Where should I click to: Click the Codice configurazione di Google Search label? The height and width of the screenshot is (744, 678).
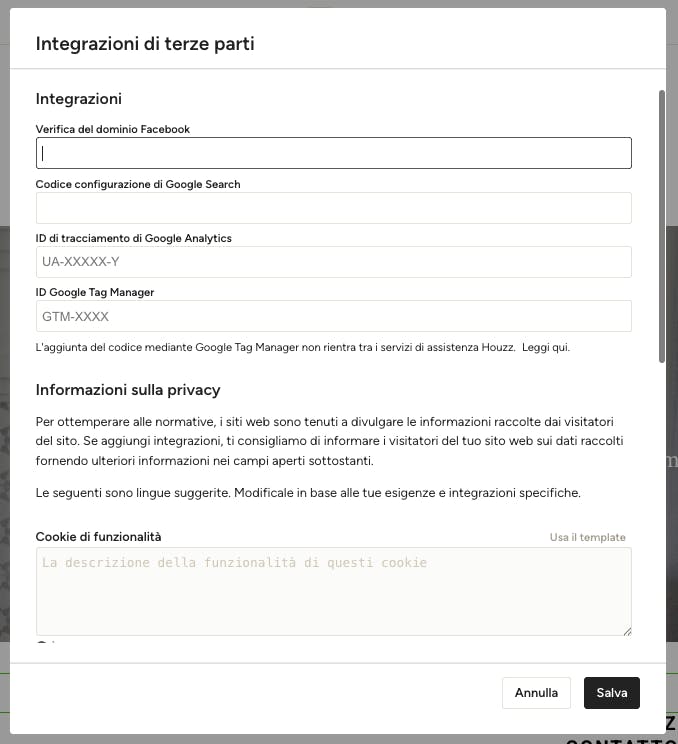pos(138,184)
